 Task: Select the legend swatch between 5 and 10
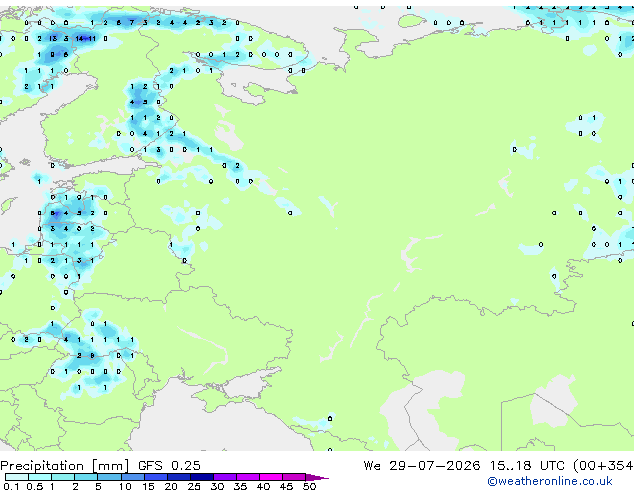click(x=109, y=477)
